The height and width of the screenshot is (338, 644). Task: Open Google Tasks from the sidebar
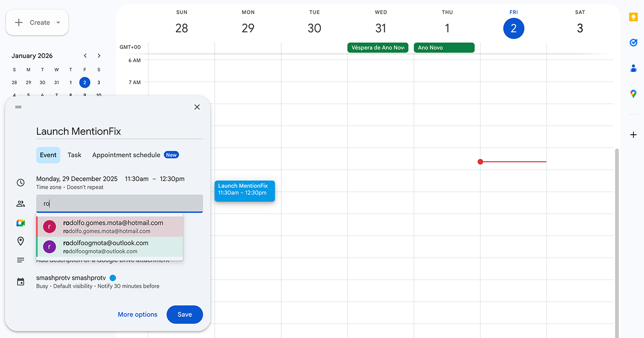633,42
